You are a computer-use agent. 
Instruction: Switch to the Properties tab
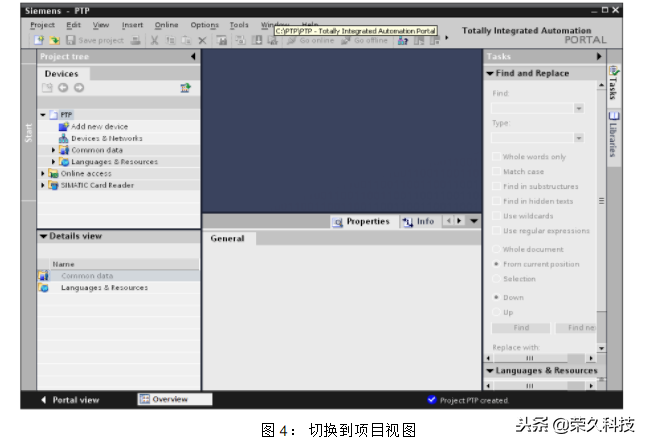pyautogui.click(x=362, y=221)
